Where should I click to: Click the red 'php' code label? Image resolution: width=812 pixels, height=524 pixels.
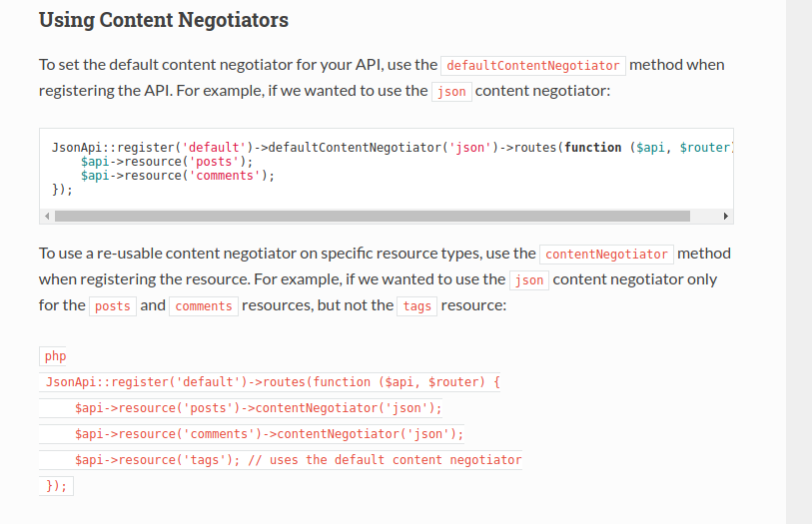point(53,356)
